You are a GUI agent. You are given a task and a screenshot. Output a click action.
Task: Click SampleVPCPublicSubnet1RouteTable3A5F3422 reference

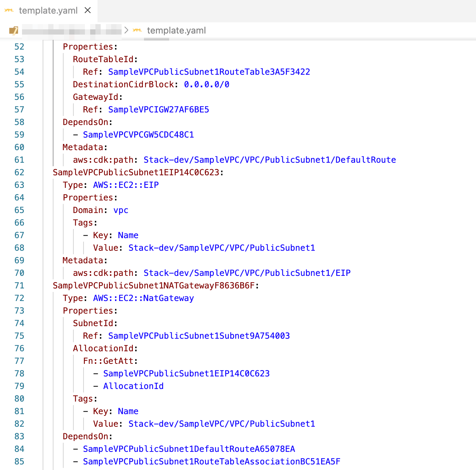click(209, 72)
